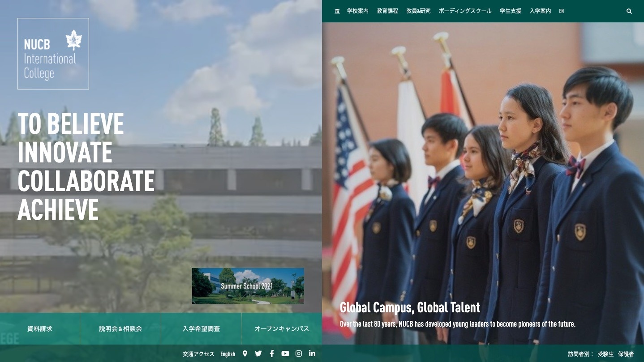Open the Facebook social icon

click(272, 353)
